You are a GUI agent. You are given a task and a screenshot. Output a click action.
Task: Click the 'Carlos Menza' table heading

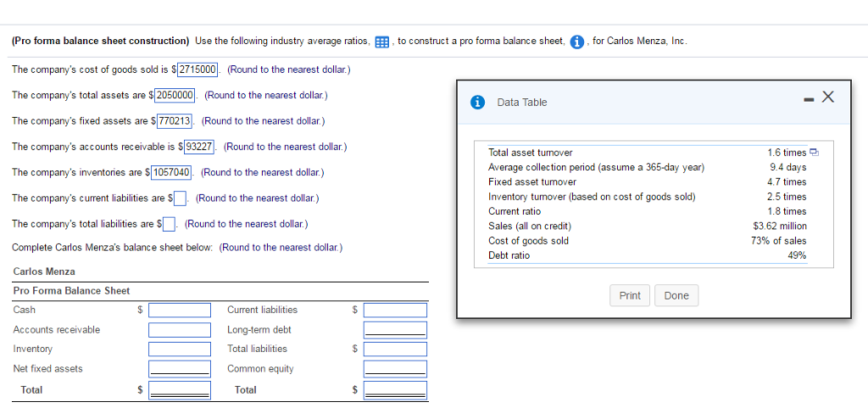(44, 271)
